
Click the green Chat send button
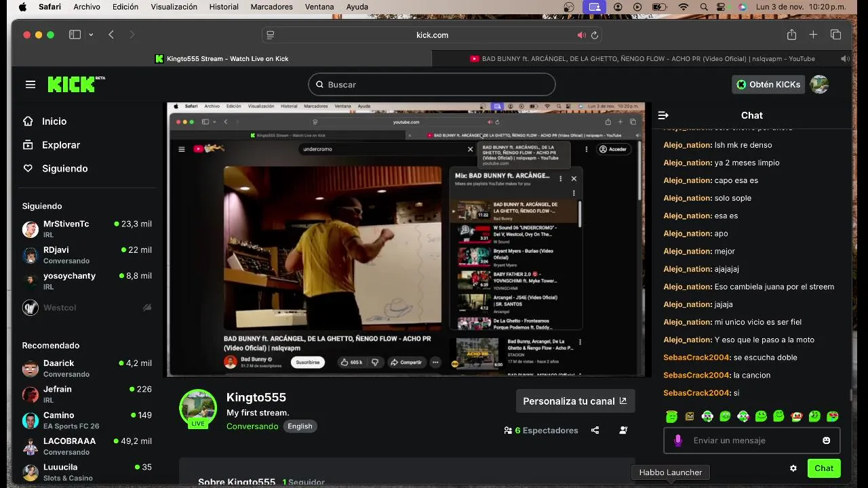pyautogui.click(x=824, y=468)
